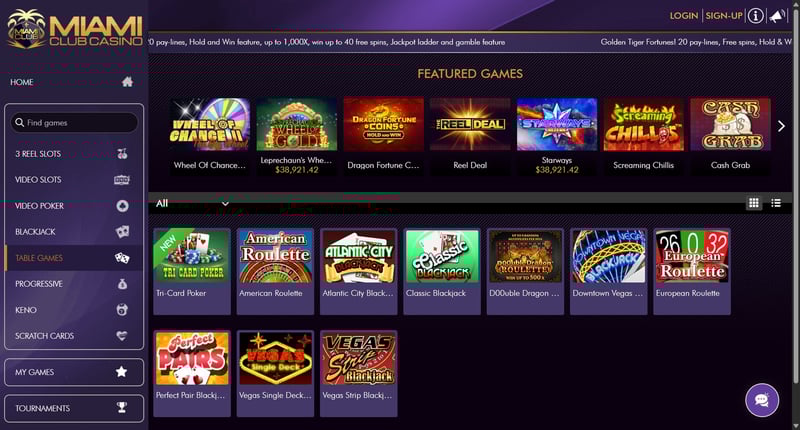Click the info icon in top header

[x=755, y=16]
